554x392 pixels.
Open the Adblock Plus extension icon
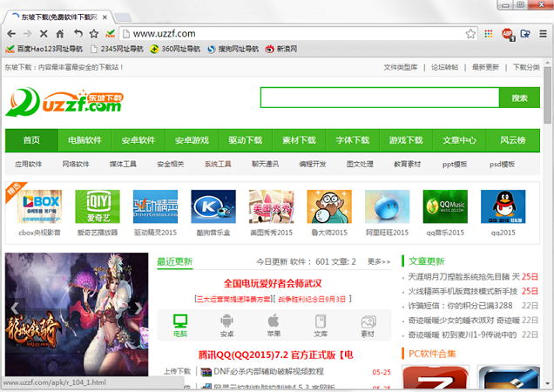tap(508, 34)
